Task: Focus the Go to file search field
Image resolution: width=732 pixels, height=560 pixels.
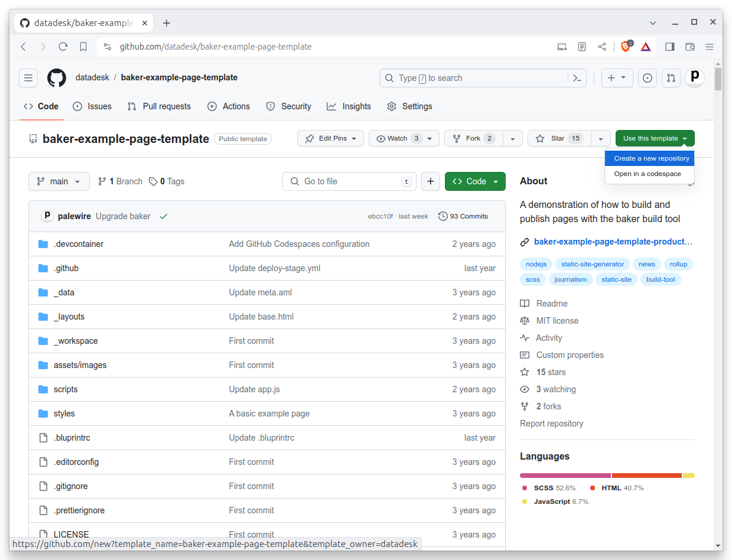Action: [349, 181]
